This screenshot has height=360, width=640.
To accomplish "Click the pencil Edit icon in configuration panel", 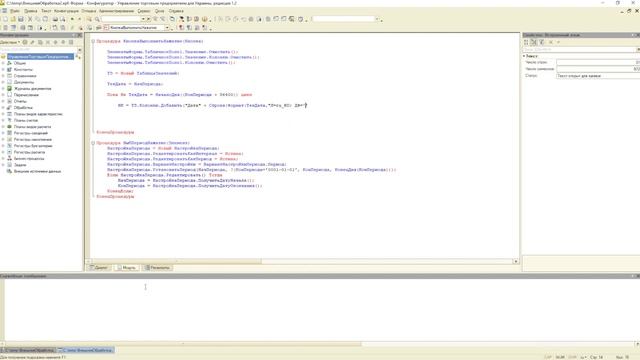I will (x=32, y=42).
